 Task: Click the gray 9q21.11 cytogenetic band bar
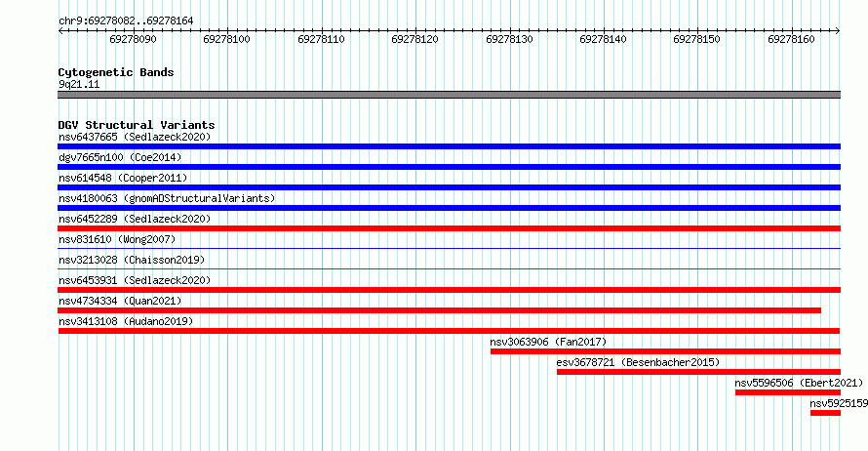(449, 95)
